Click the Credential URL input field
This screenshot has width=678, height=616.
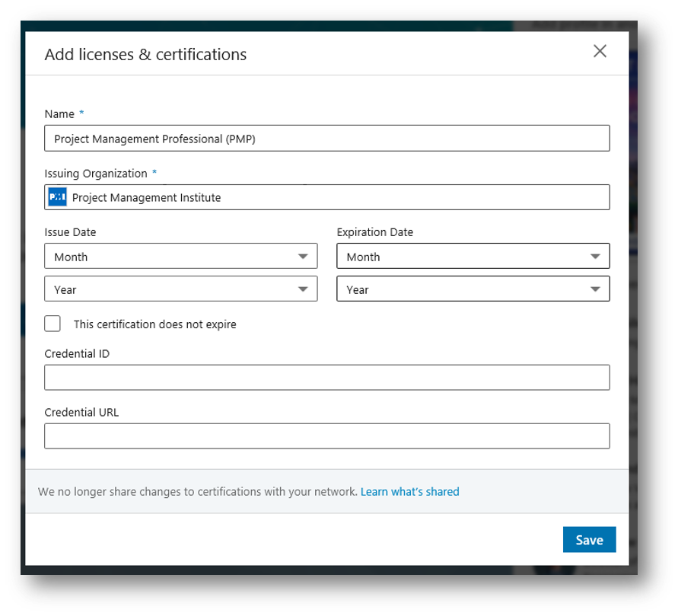[x=327, y=436]
